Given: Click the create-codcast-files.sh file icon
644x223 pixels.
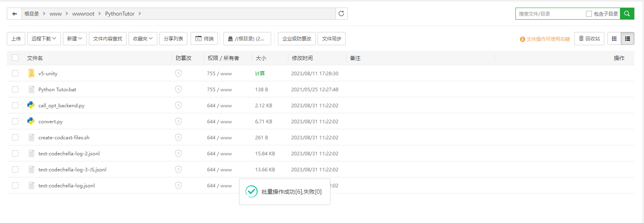Looking at the screenshot, I should pos(31,137).
